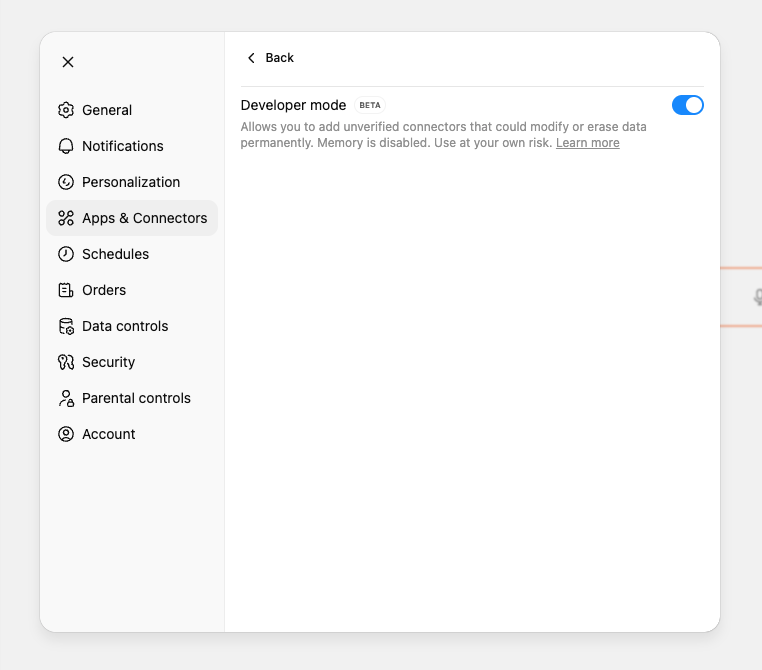The width and height of the screenshot is (762, 670).
Task: Click the Parental controls person icon
Action: pyautogui.click(x=66, y=398)
